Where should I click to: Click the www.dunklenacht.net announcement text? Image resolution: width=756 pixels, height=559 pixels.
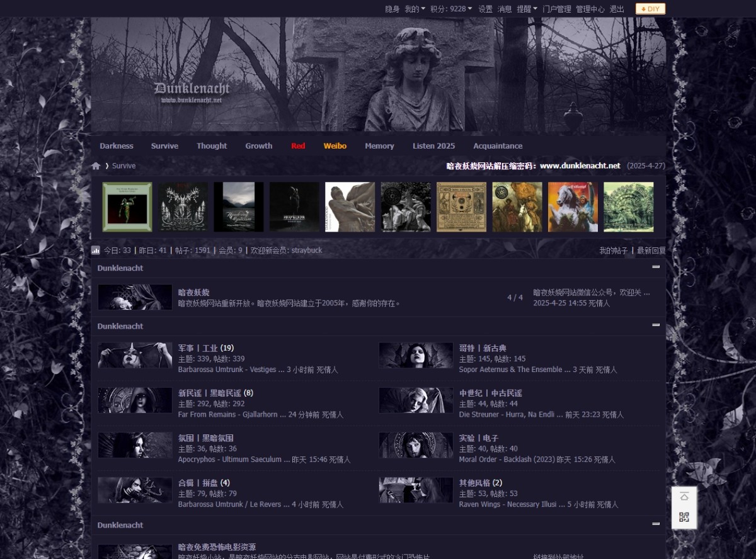coord(534,166)
